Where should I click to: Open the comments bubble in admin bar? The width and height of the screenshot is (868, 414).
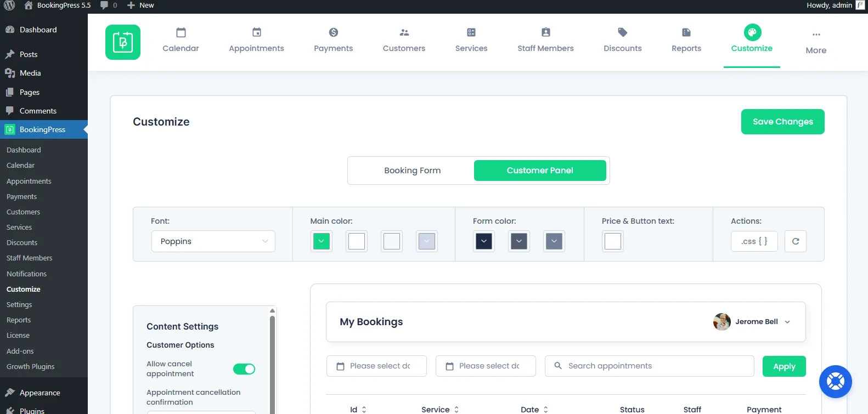click(x=104, y=5)
